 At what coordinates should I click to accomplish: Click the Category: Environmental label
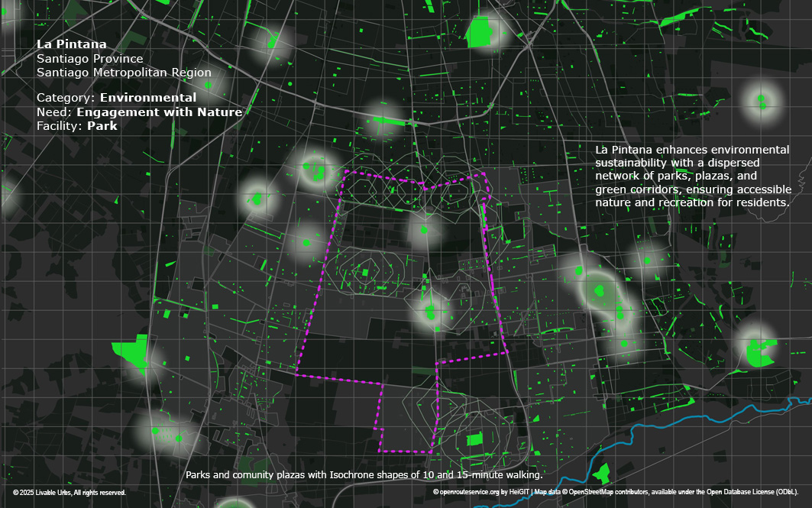116,98
